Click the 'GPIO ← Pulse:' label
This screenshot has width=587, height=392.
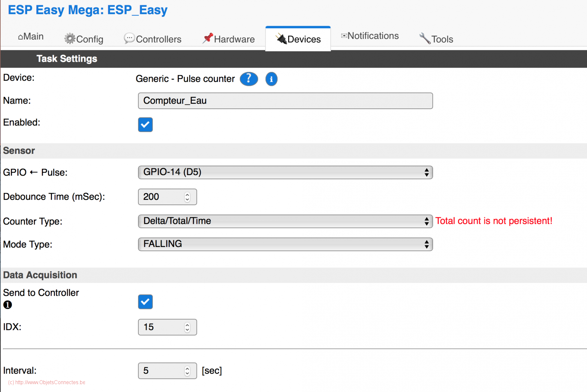(35, 172)
